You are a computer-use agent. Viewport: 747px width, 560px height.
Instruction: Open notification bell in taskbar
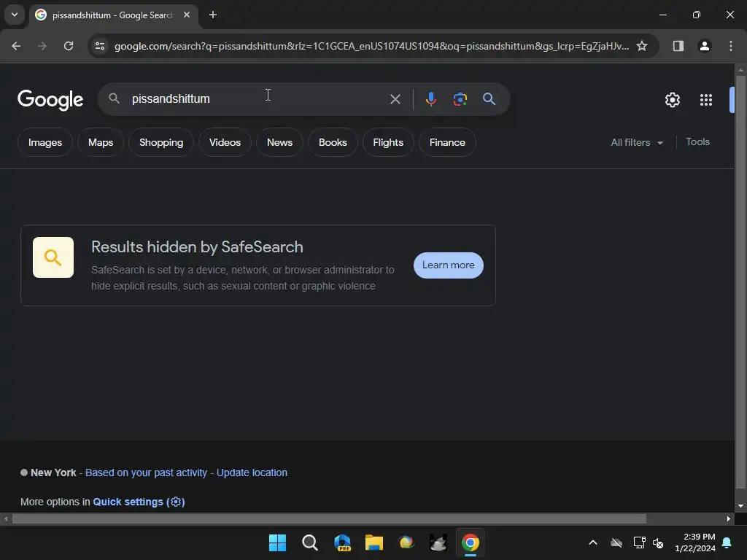pyautogui.click(x=727, y=542)
